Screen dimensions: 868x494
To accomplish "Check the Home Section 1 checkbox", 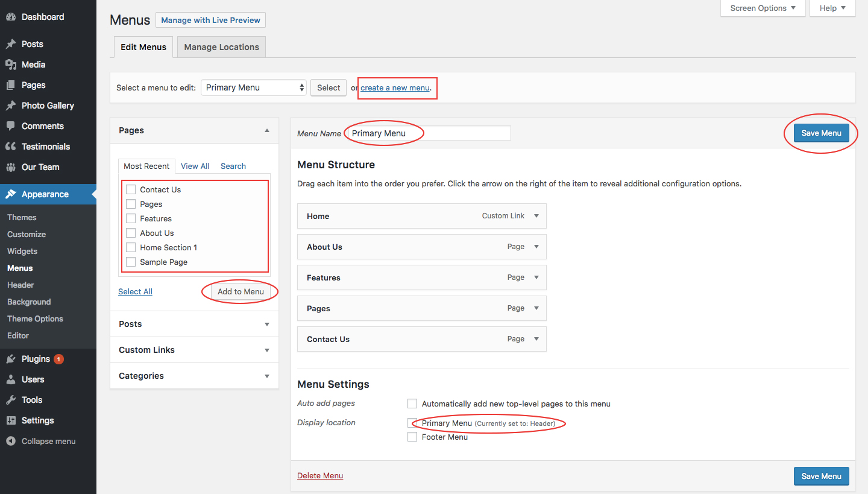I will tap(131, 247).
